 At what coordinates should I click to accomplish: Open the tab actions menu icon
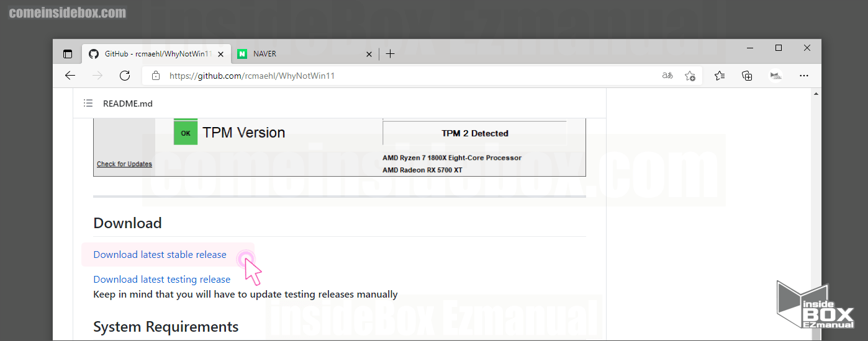point(68,54)
